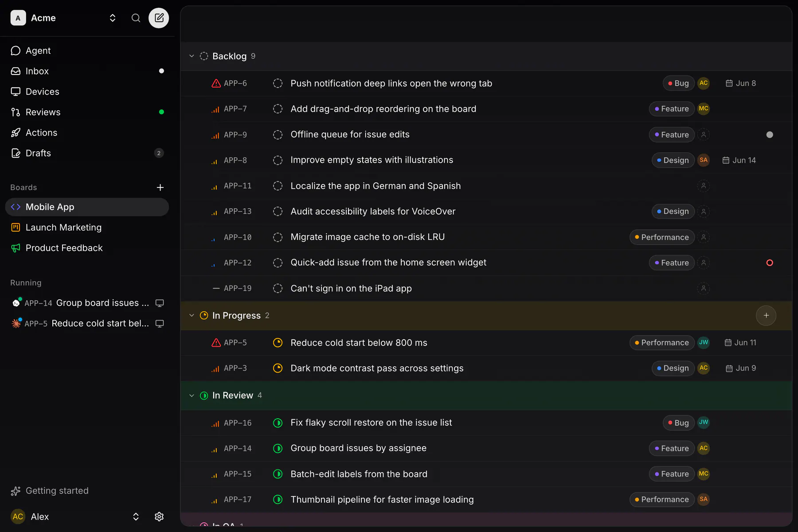Click the add board plus icon
This screenshot has height=532, width=798.
point(160,188)
